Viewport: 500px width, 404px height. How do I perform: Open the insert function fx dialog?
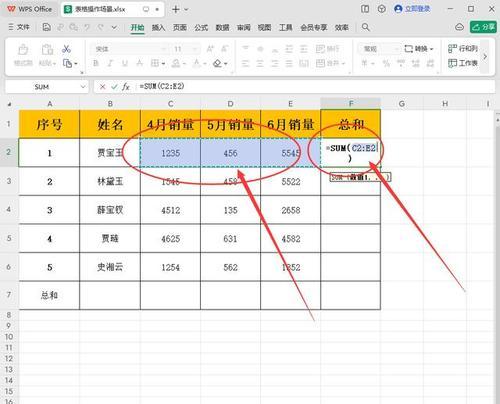point(126,87)
